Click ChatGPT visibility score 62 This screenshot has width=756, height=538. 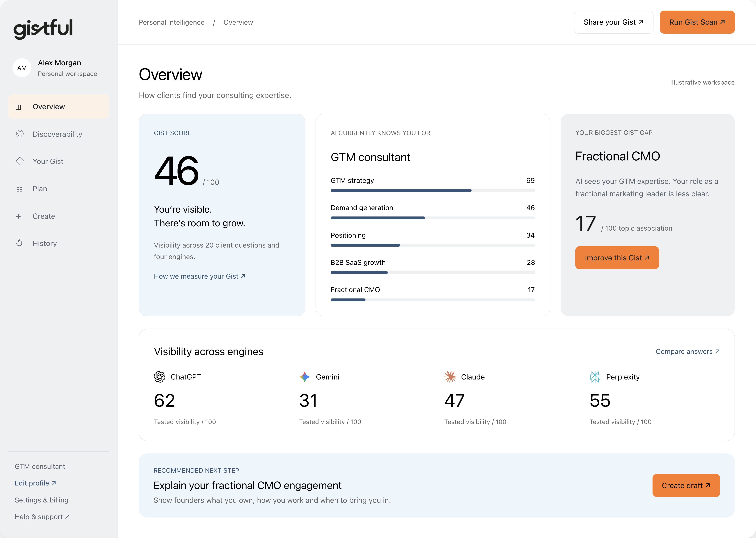(164, 400)
